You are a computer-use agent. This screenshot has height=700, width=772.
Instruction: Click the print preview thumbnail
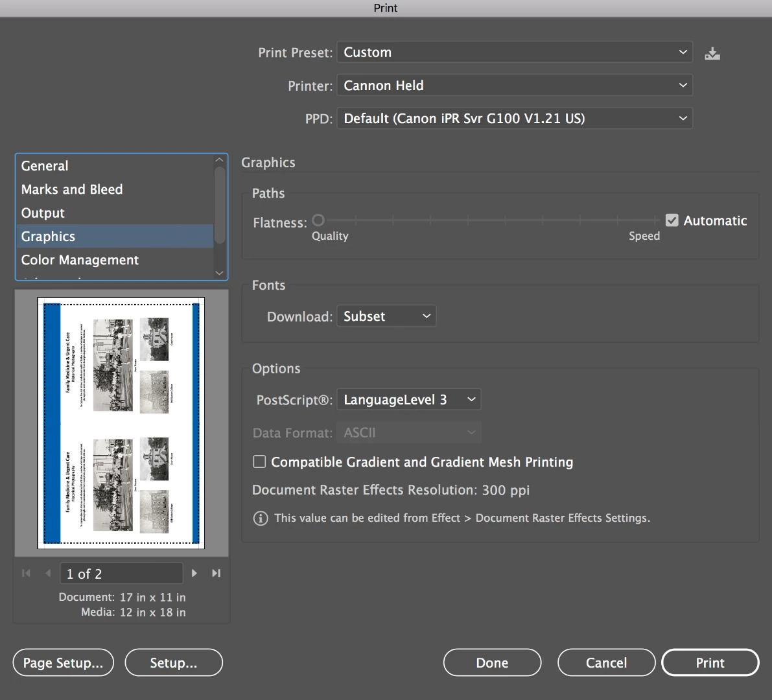(x=121, y=423)
